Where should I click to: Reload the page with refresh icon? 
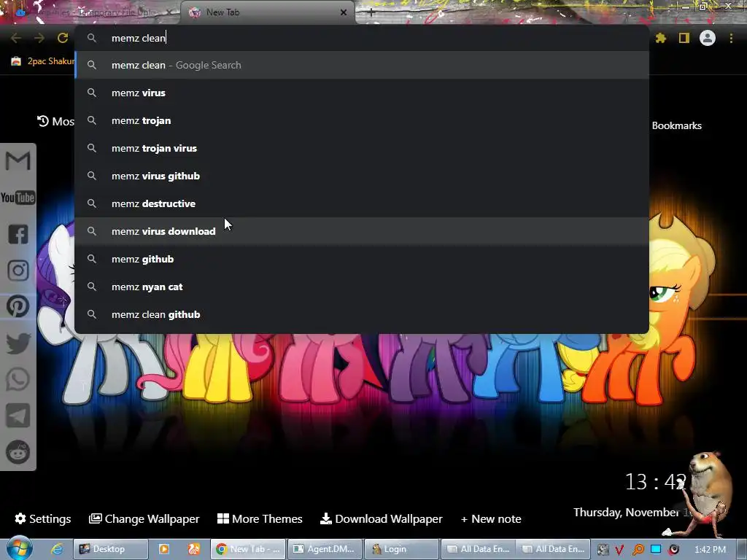tap(63, 38)
